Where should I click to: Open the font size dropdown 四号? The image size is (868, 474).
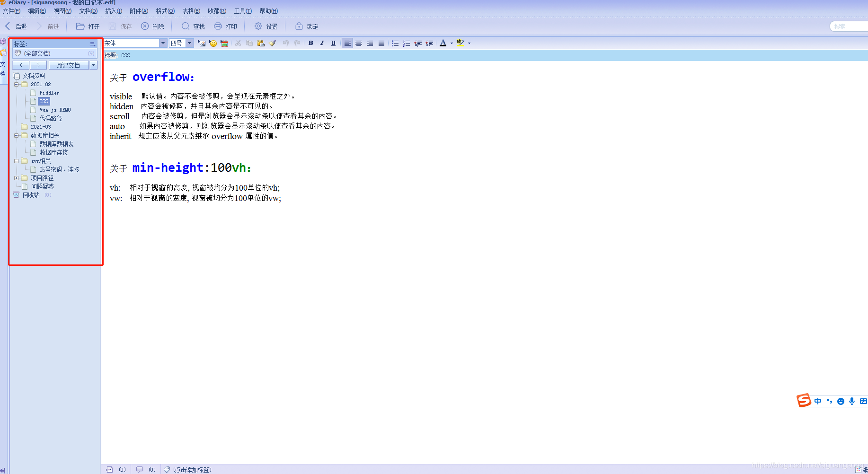[x=189, y=43]
